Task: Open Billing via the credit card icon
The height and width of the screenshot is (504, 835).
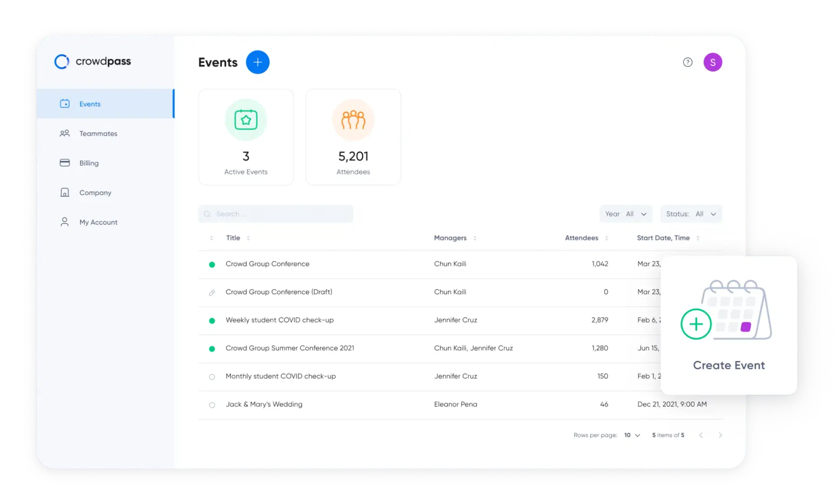Action: (64, 163)
